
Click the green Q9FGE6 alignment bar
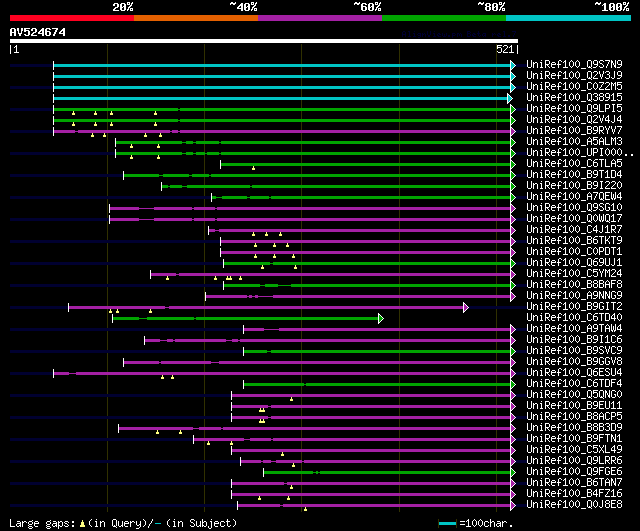[x=387, y=472]
